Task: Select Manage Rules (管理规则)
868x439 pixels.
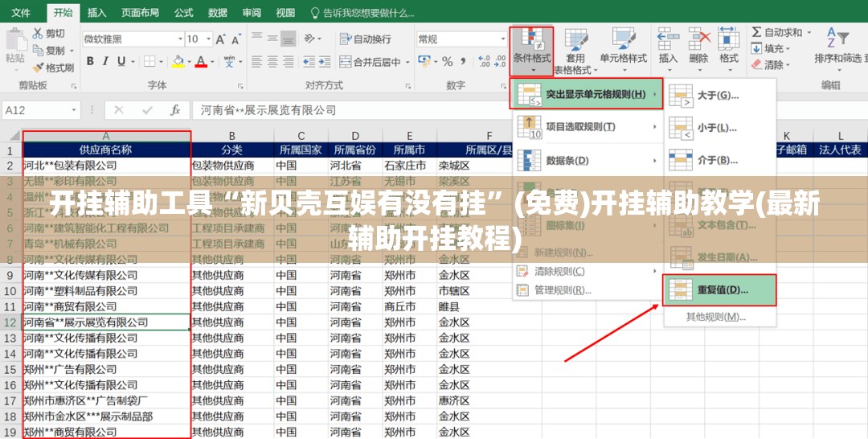Action: 587,289
